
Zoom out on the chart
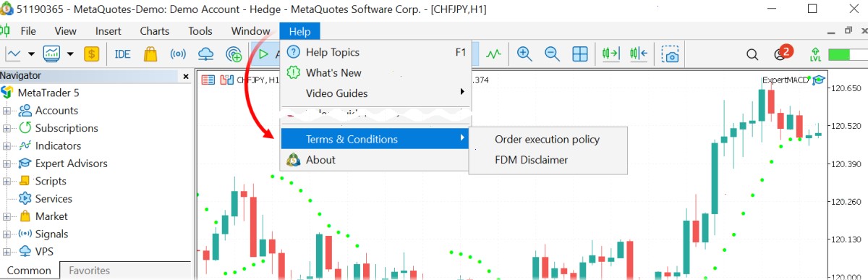tap(552, 54)
